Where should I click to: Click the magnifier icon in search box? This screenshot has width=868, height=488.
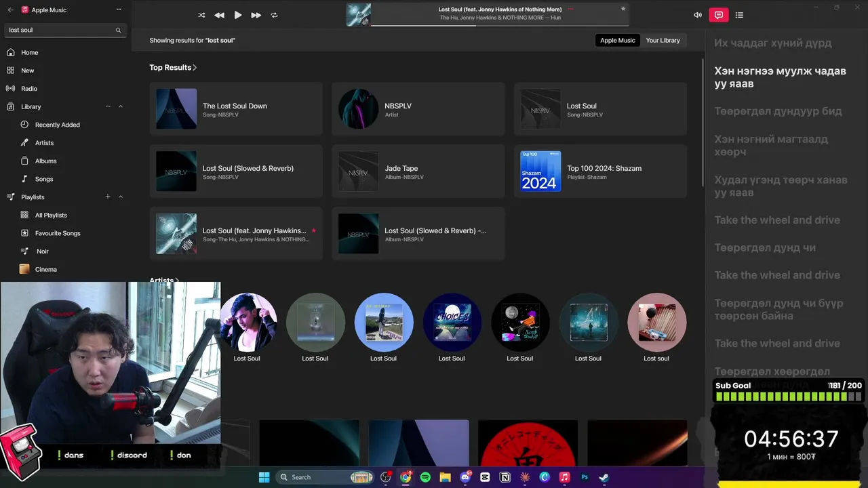pyautogui.click(x=118, y=30)
